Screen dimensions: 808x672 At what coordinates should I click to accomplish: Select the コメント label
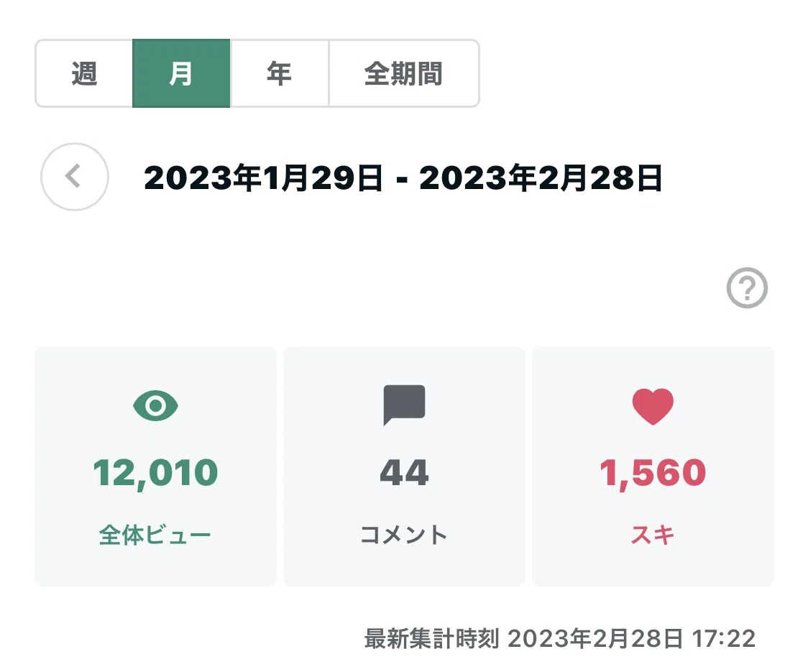404,535
